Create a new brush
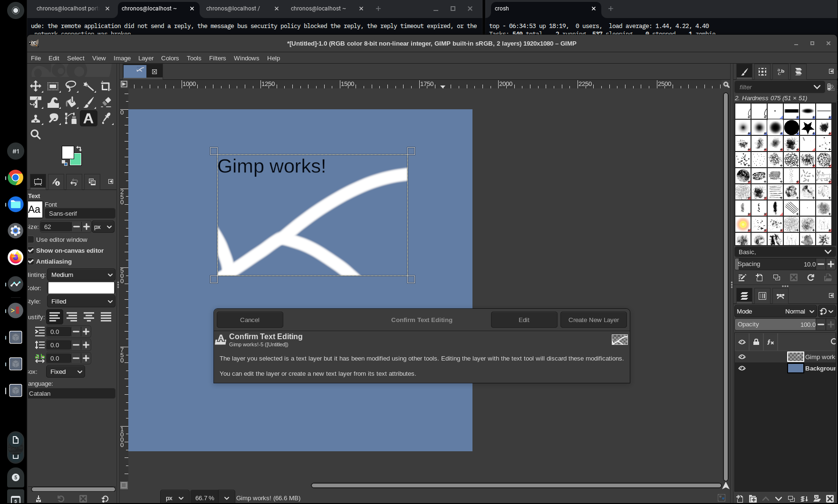 coord(759,278)
